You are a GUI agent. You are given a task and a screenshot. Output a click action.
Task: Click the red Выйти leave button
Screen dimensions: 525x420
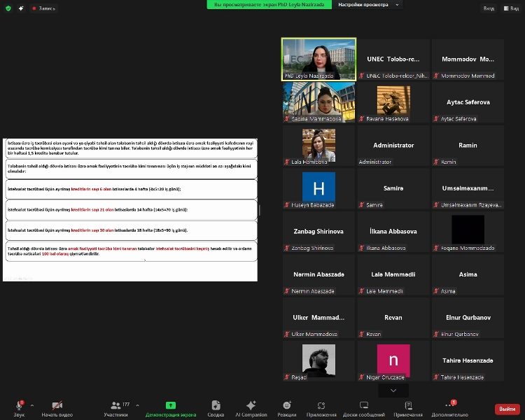click(507, 409)
